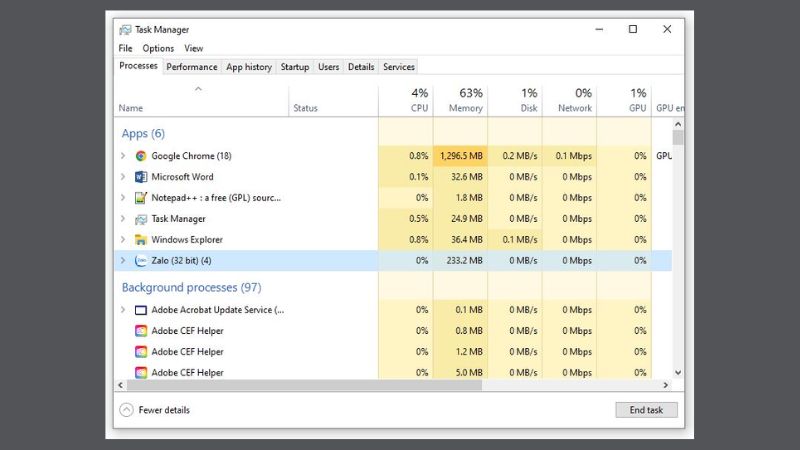Screen dimensions: 800x450
Task: Switch to the Performance tab
Action: coord(192,67)
